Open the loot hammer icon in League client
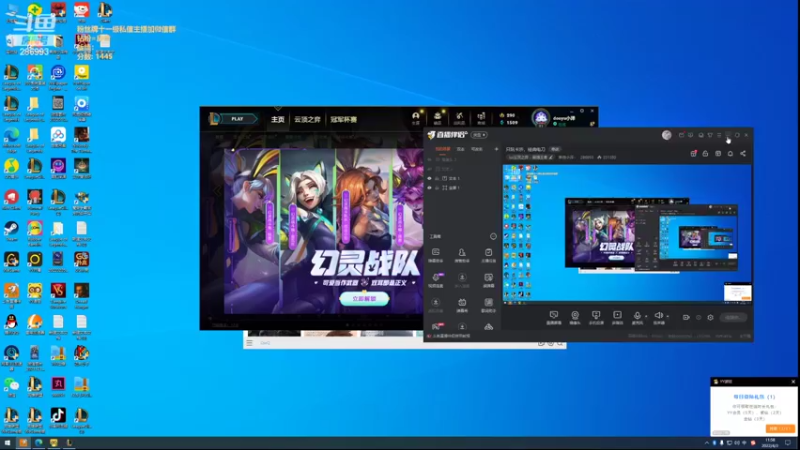800x450 pixels. 459,118
